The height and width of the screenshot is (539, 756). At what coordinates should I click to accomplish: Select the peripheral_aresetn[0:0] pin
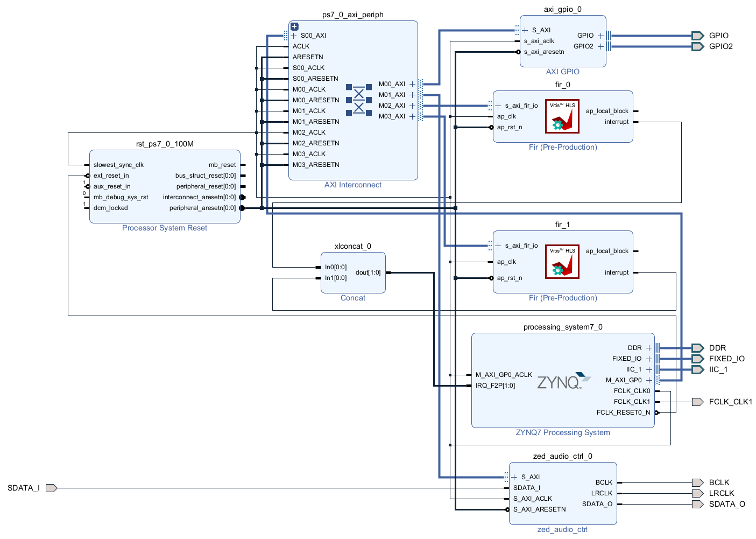click(202, 208)
